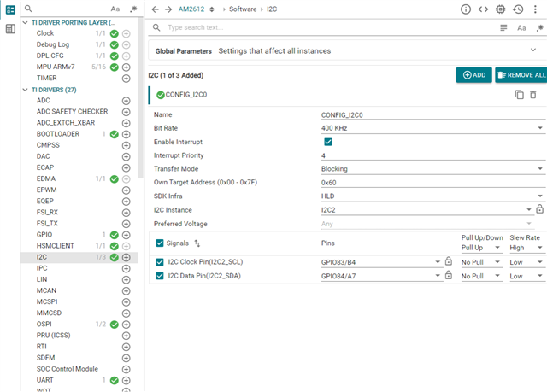Click the Own Target Address 0x60 field
The width and height of the screenshot is (547, 392).
pyautogui.click(x=432, y=183)
